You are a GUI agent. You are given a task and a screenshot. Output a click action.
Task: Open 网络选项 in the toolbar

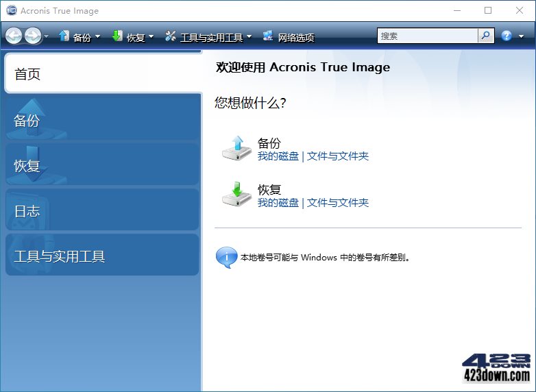click(296, 37)
